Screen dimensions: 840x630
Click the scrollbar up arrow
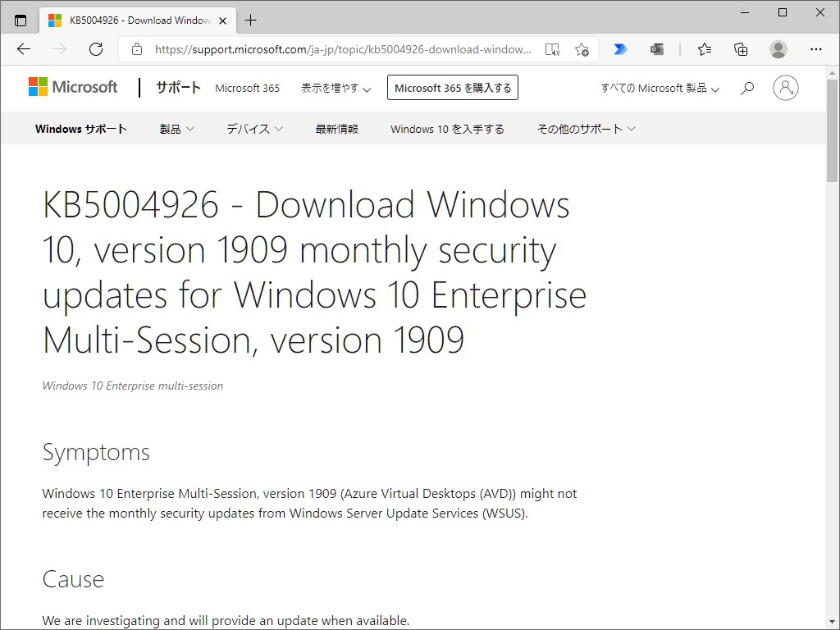tap(832, 73)
